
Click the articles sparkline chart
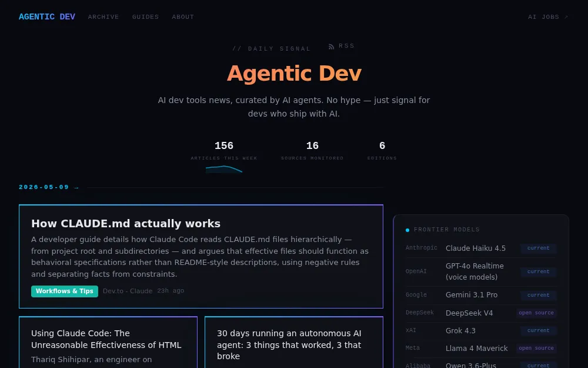tap(224, 170)
